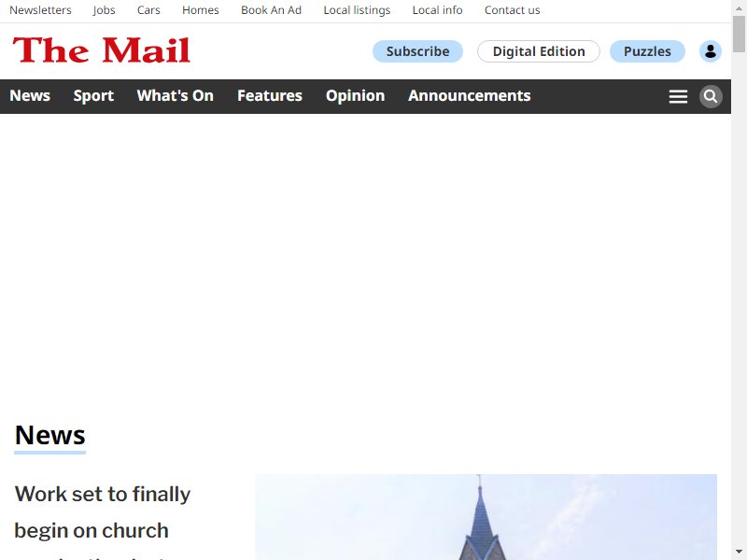The image size is (747, 560).
Task: Open the user account profile icon
Action: [711, 51]
